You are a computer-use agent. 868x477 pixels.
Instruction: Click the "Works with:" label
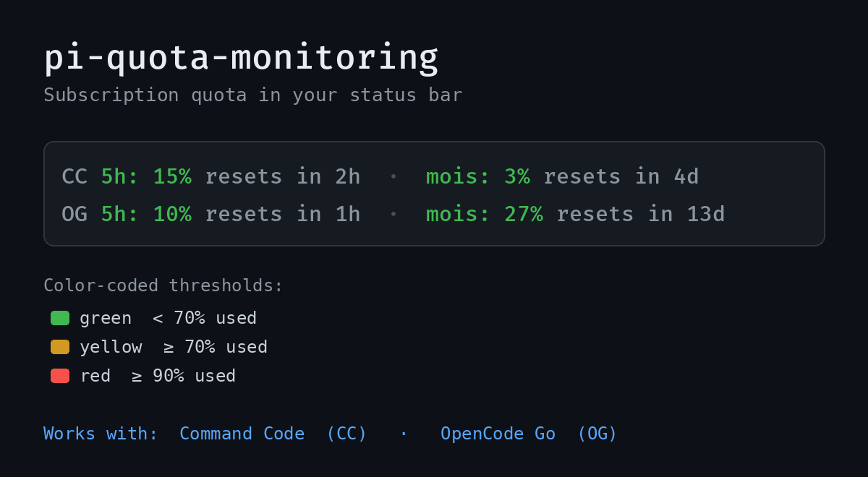click(x=101, y=434)
